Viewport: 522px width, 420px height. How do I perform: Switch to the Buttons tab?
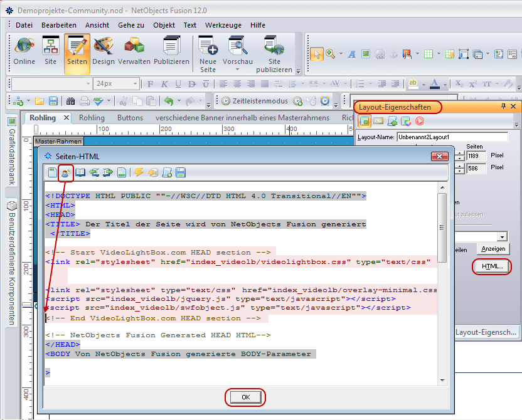coord(130,118)
